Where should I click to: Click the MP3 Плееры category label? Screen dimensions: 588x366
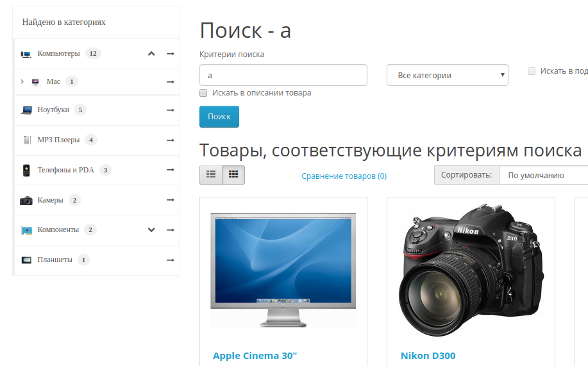[x=58, y=140]
